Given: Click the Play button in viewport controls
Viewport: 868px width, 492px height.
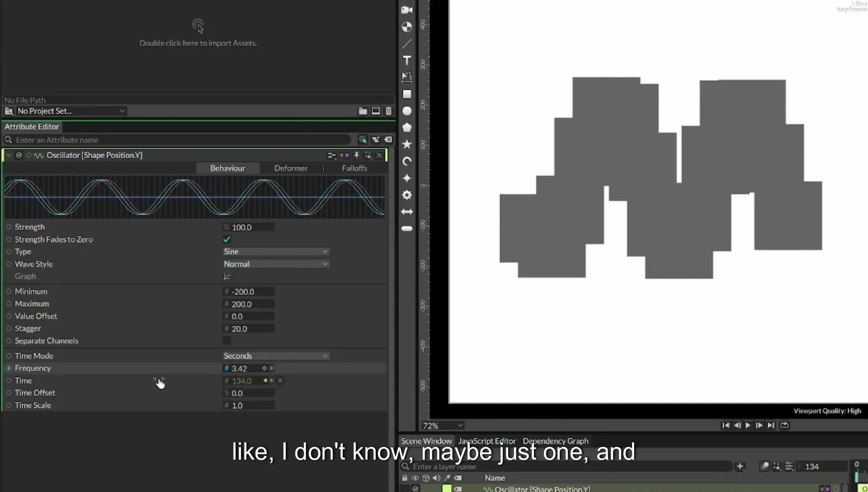Looking at the screenshot, I should tap(748, 425).
